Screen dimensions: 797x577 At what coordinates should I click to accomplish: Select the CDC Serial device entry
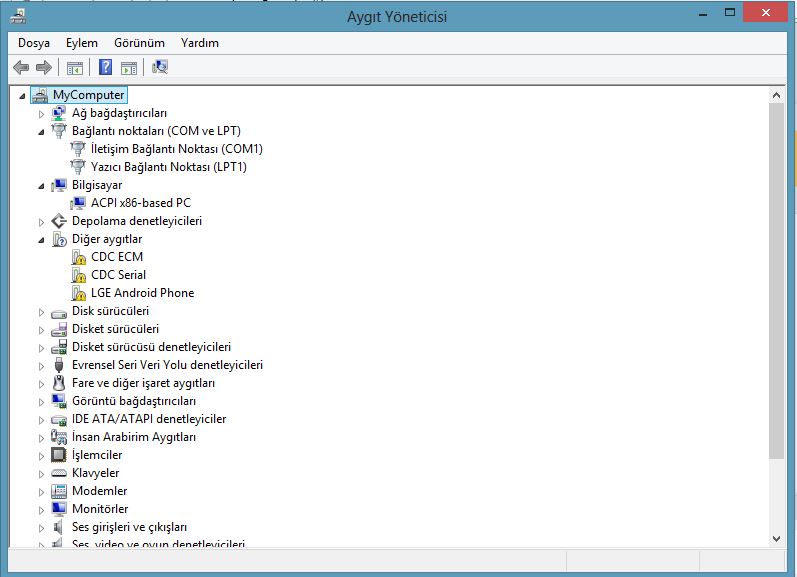pyautogui.click(x=118, y=275)
